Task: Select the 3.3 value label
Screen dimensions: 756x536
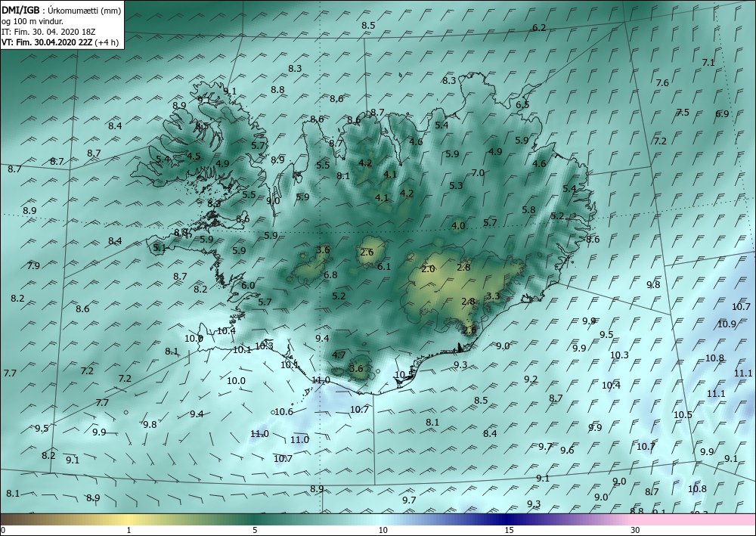Action: click(x=493, y=296)
